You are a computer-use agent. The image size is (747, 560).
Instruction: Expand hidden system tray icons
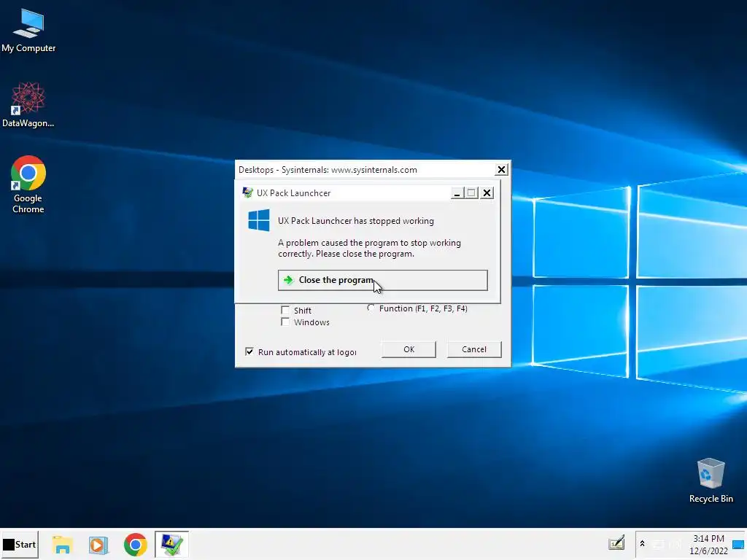(642, 543)
